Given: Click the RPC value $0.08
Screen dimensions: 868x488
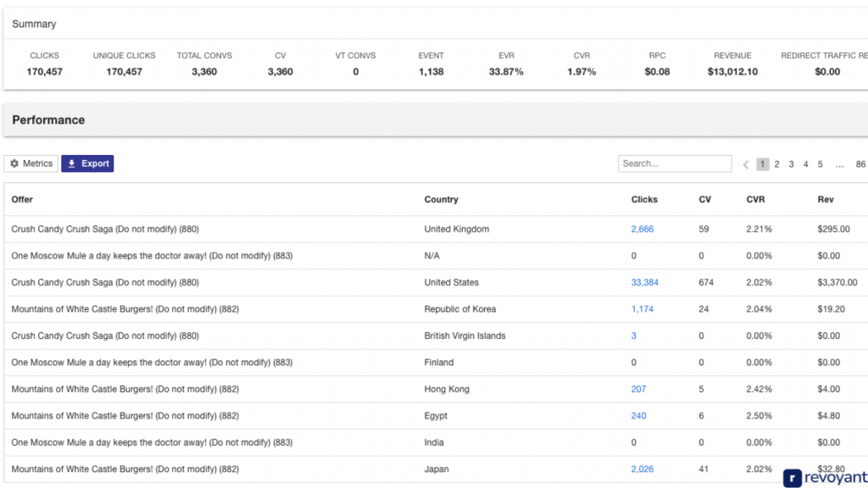Looking at the screenshot, I should click(x=657, y=72).
